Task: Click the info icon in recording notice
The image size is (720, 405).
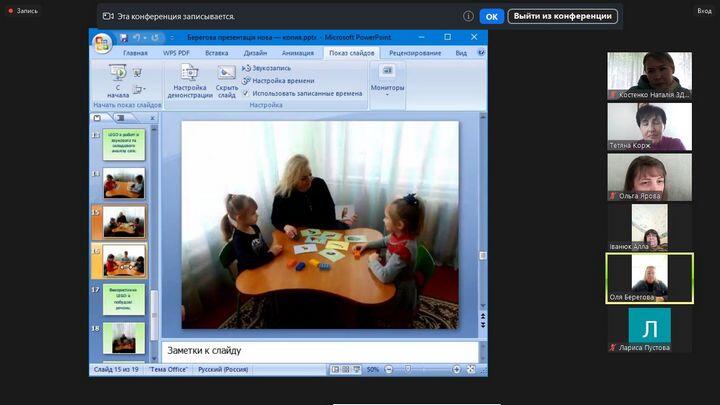Action: pyautogui.click(x=468, y=16)
